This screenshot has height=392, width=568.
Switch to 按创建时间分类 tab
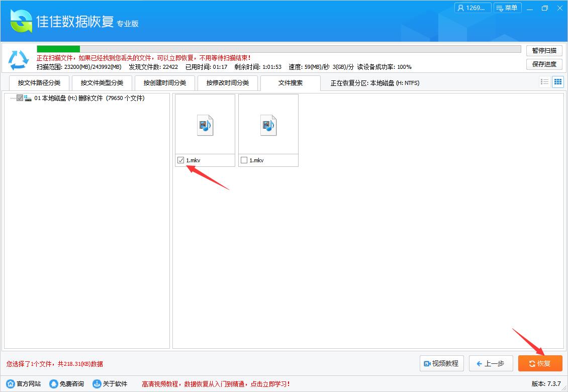point(165,83)
